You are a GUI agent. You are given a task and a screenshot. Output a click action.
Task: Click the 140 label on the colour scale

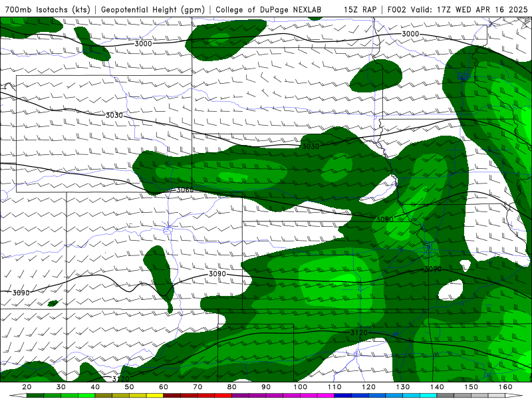click(x=437, y=387)
